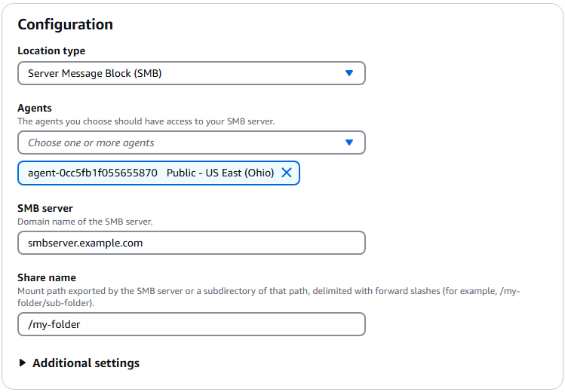Click the Configuration heading
Viewport: 565px width, 392px height.
65,24
